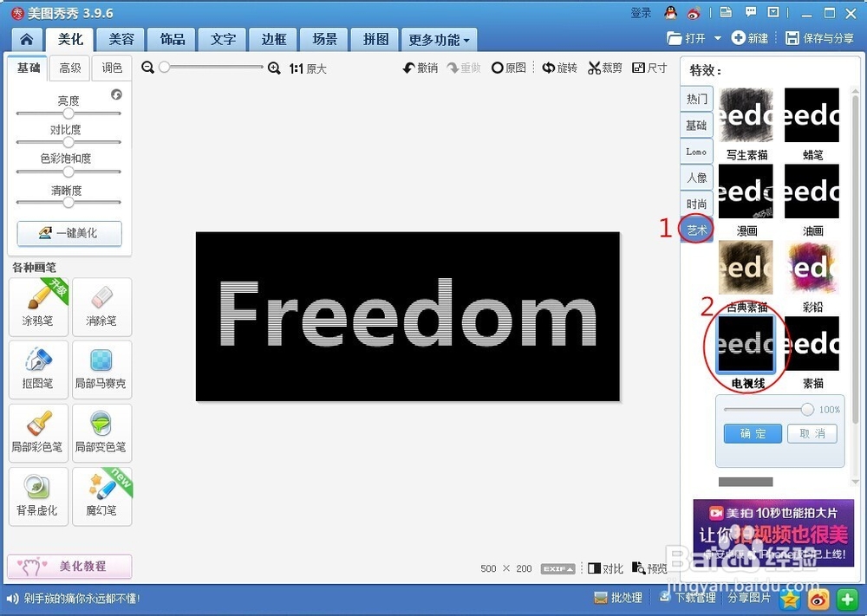Go to the home tab icon
This screenshot has width=867, height=616.
click(x=26, y=39)
